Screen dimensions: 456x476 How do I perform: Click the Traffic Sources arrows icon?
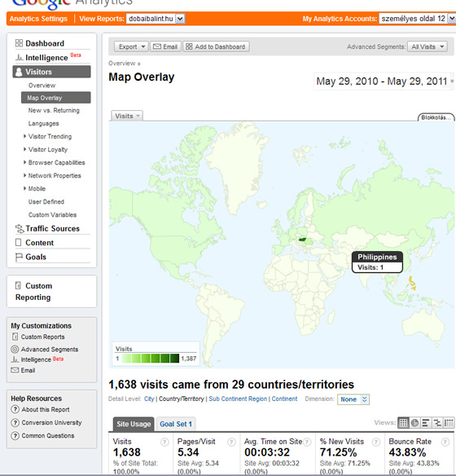click(x=20, y=228)
